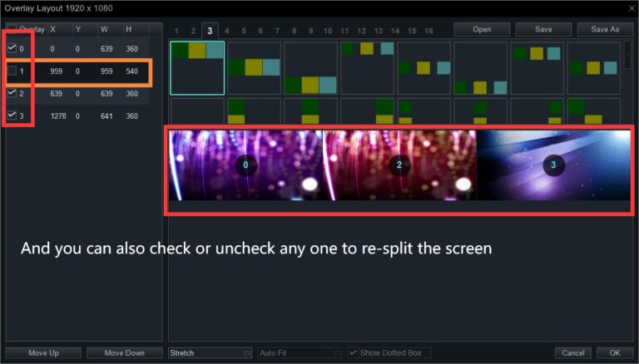
Task: Select overlay preview region 3
Action: pyautogui.click(x=553, y=165)
